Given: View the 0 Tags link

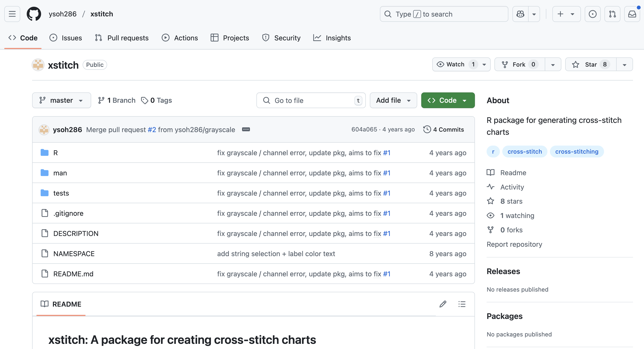Looking at the screenshot, I should pyautogui.click(x=157, y=100).
